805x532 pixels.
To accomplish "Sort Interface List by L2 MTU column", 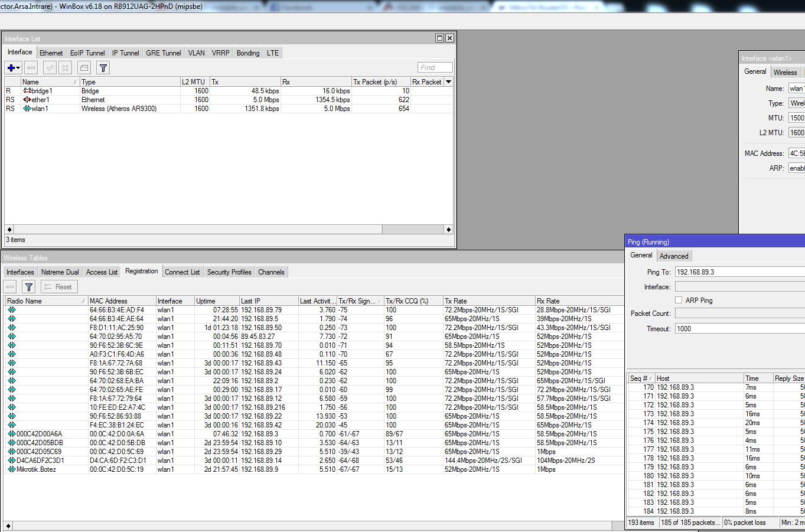I will click(195, 82).
